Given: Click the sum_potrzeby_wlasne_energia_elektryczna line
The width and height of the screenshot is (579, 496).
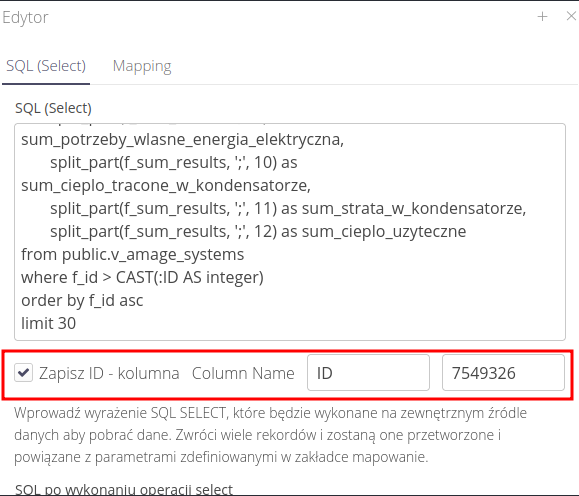Looking at the screenshot, I should coord(182,140).
